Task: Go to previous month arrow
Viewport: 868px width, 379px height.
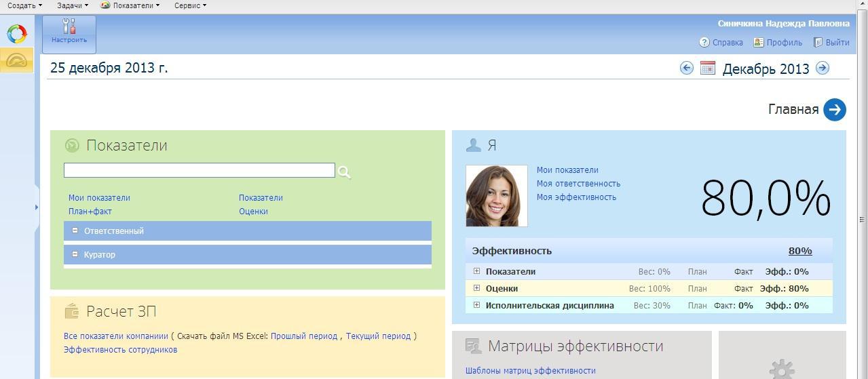Action: [x=687, y=68]
